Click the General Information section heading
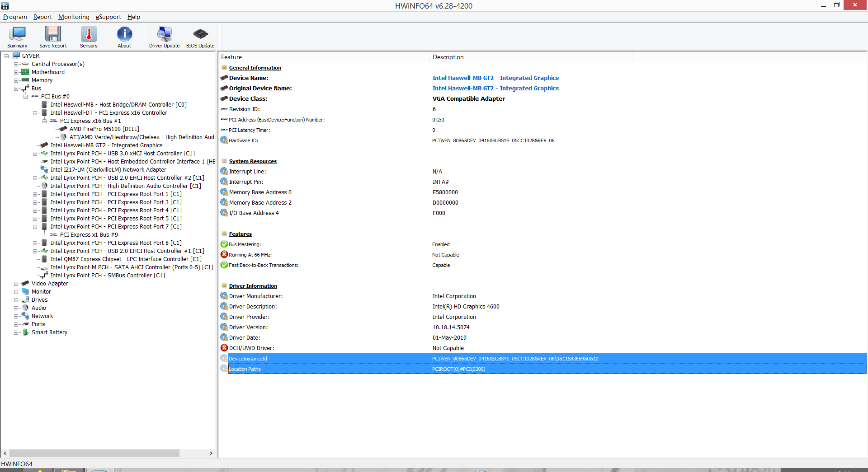This screenshot has height=472, width=868. tap(255, 68)
